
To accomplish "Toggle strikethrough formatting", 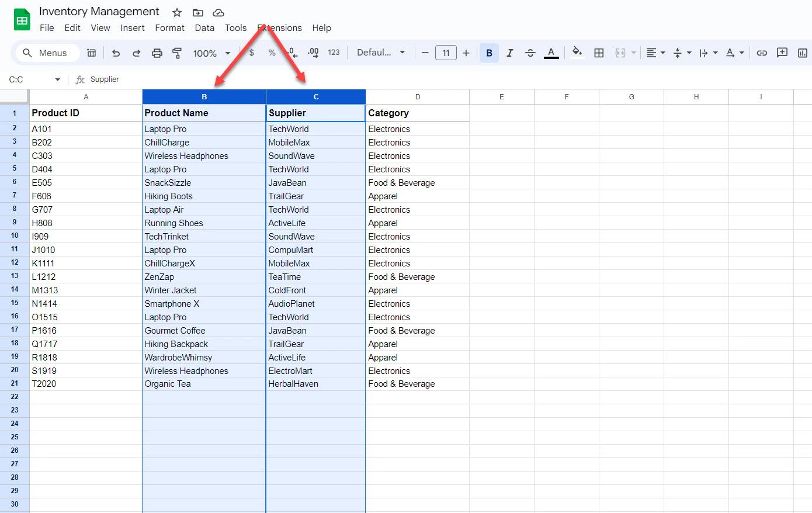I will click(x=530, y=53).
